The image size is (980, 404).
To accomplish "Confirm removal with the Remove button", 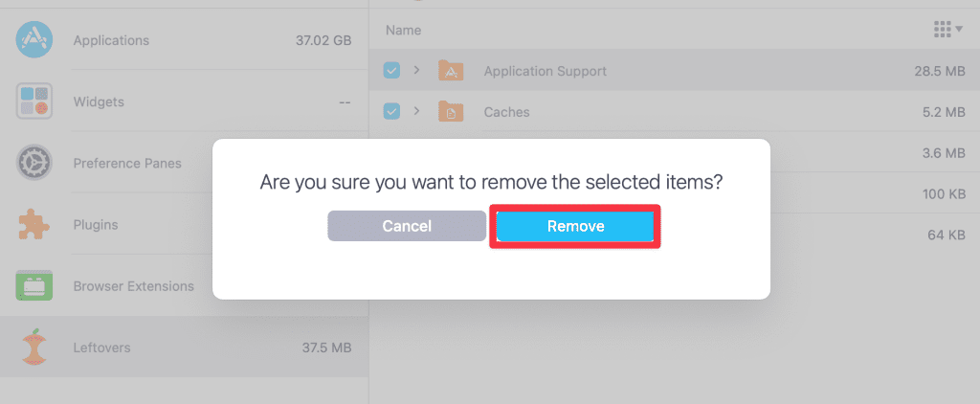I will (x=575, y=226).
